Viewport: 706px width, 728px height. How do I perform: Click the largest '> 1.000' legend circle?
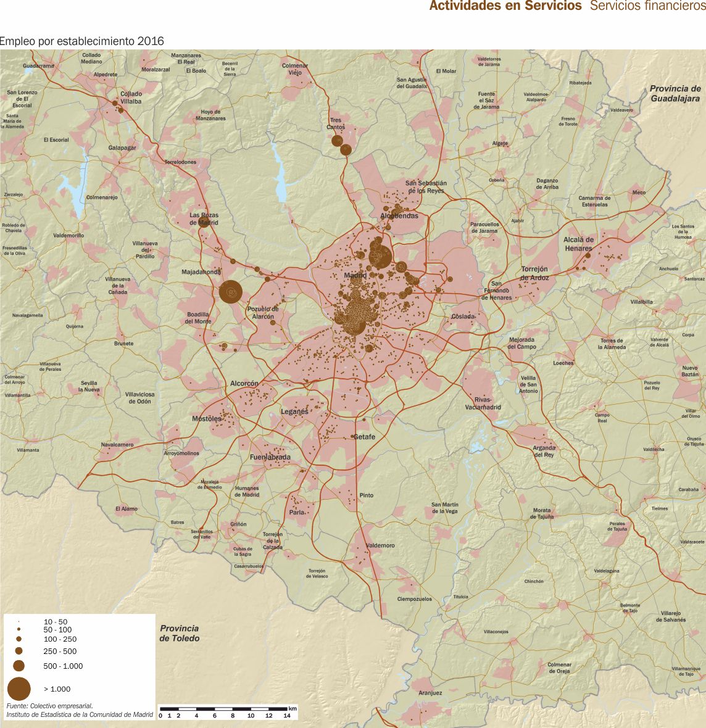click(x=19, y=689)
